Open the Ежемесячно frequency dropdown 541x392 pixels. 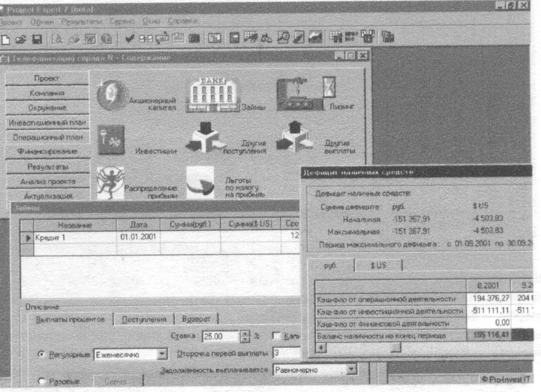(162, 354)
